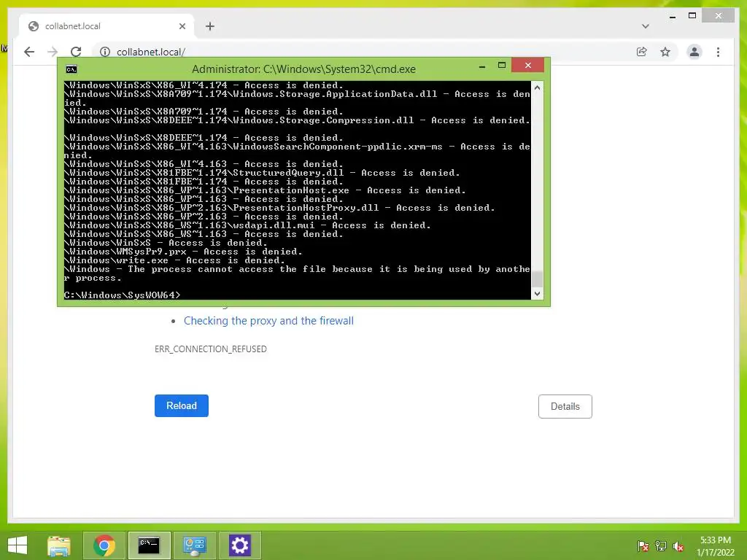Click the ERR_CONNECTION_REFUSED text

click(x=211, y=349)
